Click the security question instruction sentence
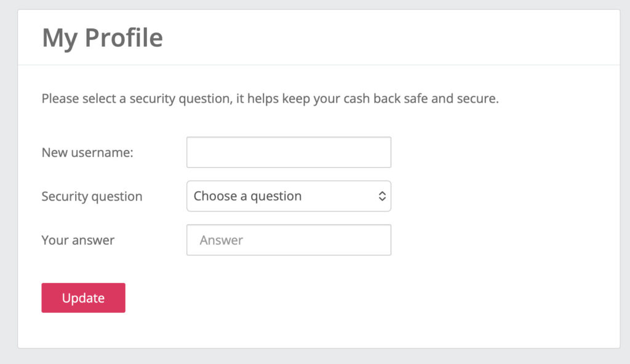This screenshot has width=630, height=364. (x=269, y=98)
